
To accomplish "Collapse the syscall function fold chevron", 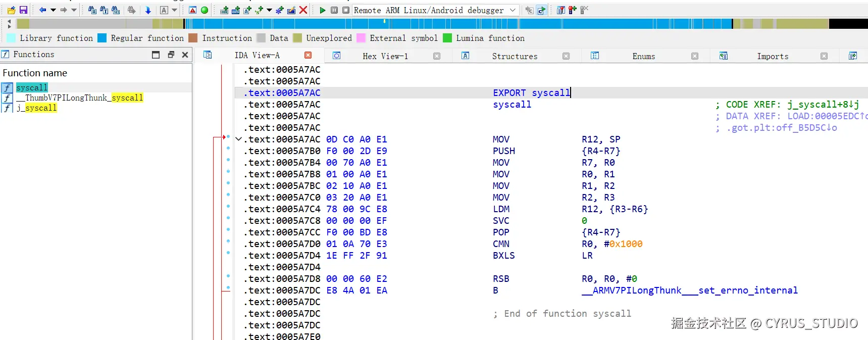I will pos(239,139).
